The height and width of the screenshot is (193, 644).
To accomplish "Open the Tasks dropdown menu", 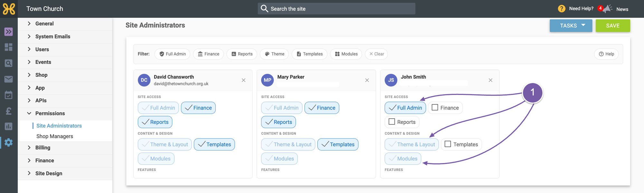I will pos(571,25).
